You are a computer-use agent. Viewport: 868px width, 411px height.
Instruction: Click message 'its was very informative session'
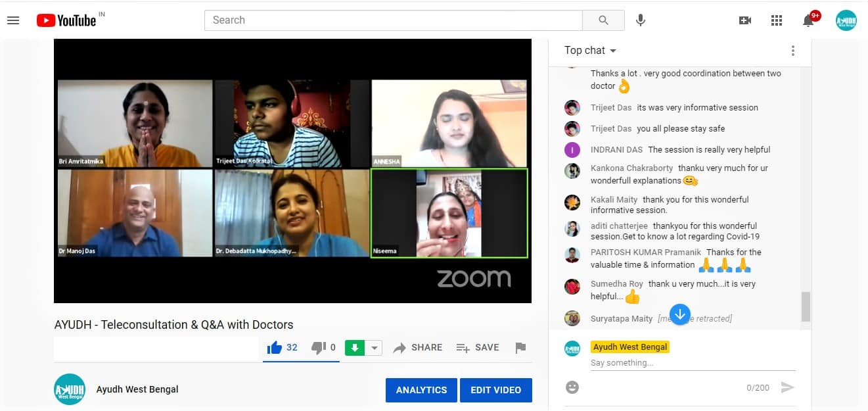tap(697, 108)
